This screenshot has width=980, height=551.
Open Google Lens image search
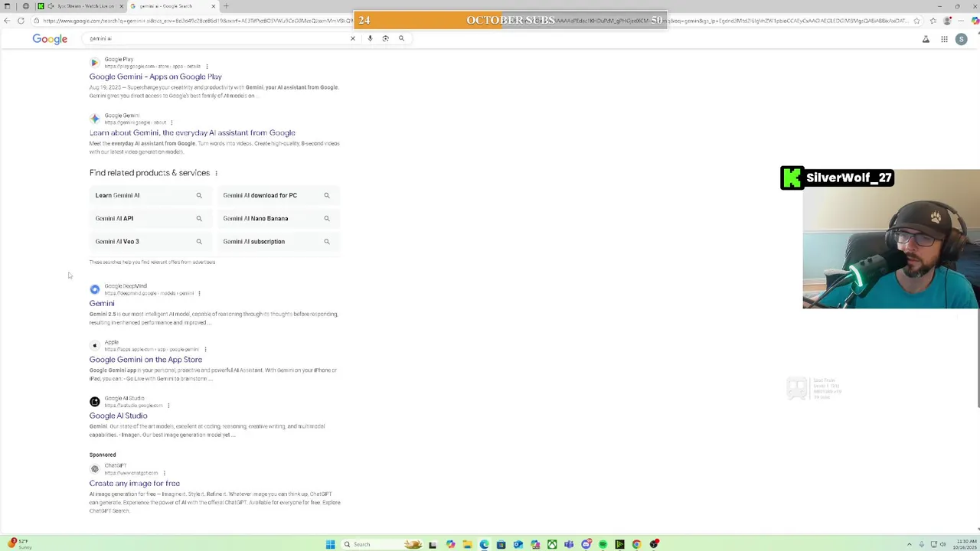coord(385,38)
